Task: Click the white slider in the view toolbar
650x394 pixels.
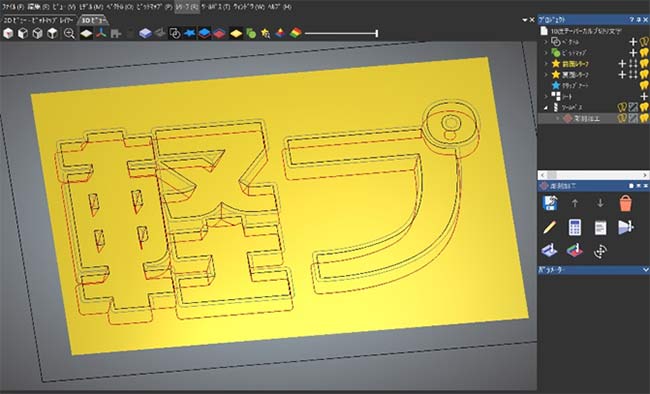Action: [x=341, y=33]
